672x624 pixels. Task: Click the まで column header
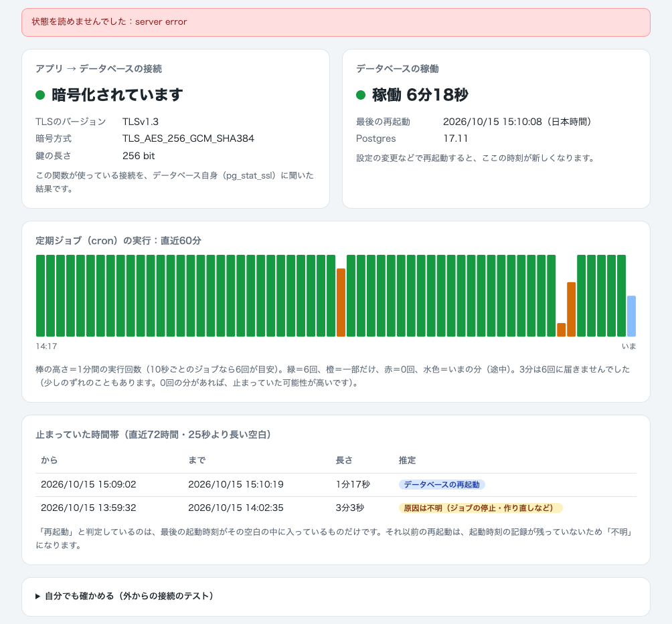[x=197, y=460]
